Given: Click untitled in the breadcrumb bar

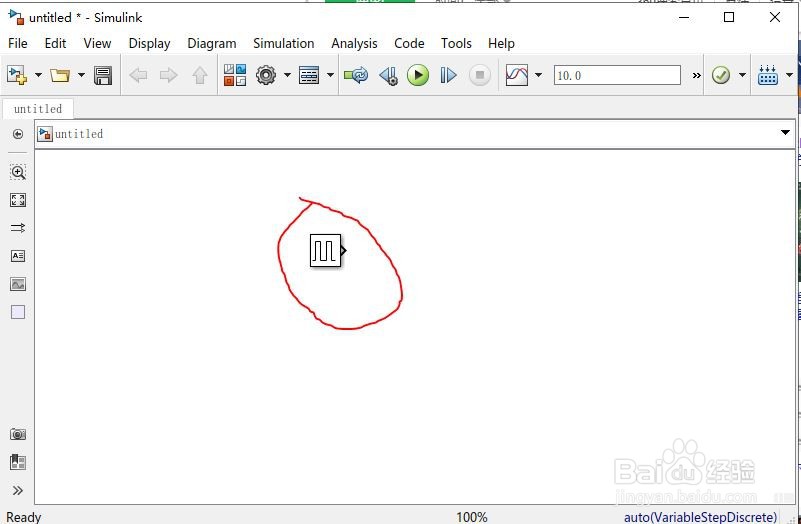Looking at the screenshot, I should tap(79, 134).
